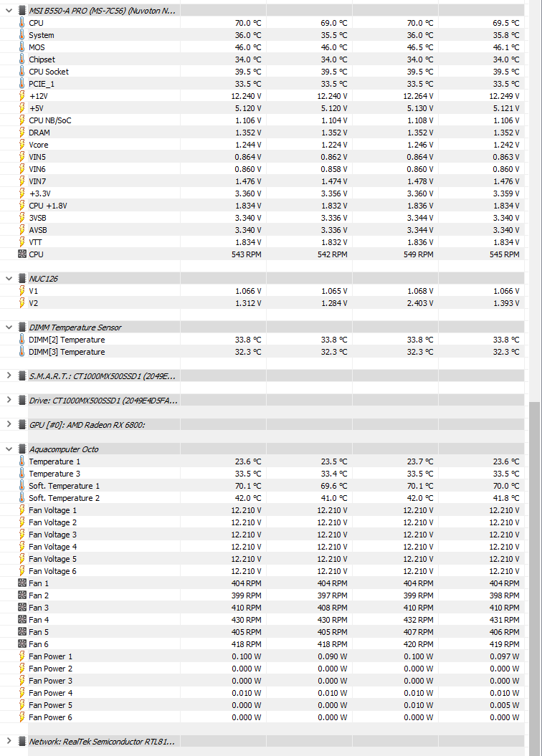Viewport: 542px width, 756px height.
Task: Select the DIMM[3] Temperature row label
Action: [x=67, y=351]
